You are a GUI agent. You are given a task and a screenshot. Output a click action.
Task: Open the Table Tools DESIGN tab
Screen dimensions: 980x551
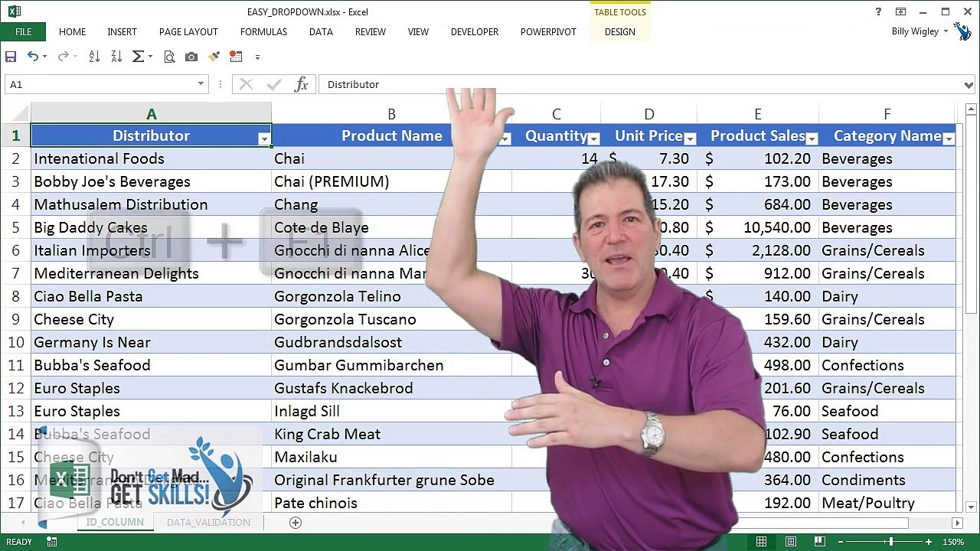[x=619, y=32]
